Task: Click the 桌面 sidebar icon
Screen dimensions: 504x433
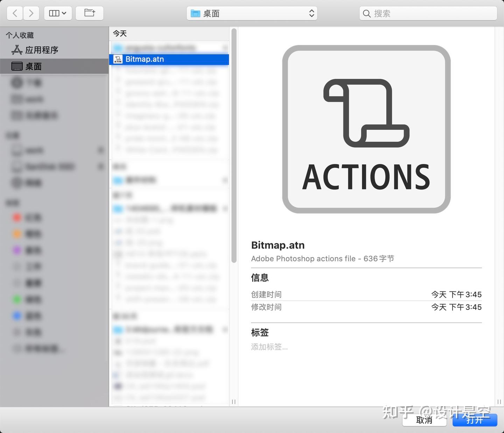Action: tap(17, 66)
